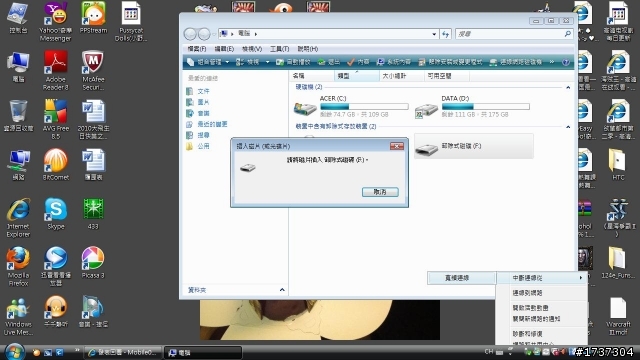
Task: Sort by the 可用空間 Free Space column header
Action: tap(447, 76)
